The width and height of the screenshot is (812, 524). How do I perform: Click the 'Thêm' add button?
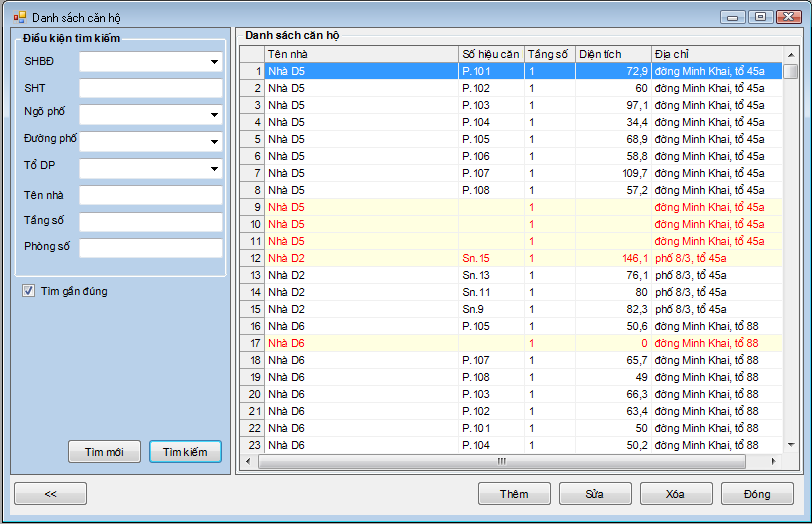tap(514, 494)
